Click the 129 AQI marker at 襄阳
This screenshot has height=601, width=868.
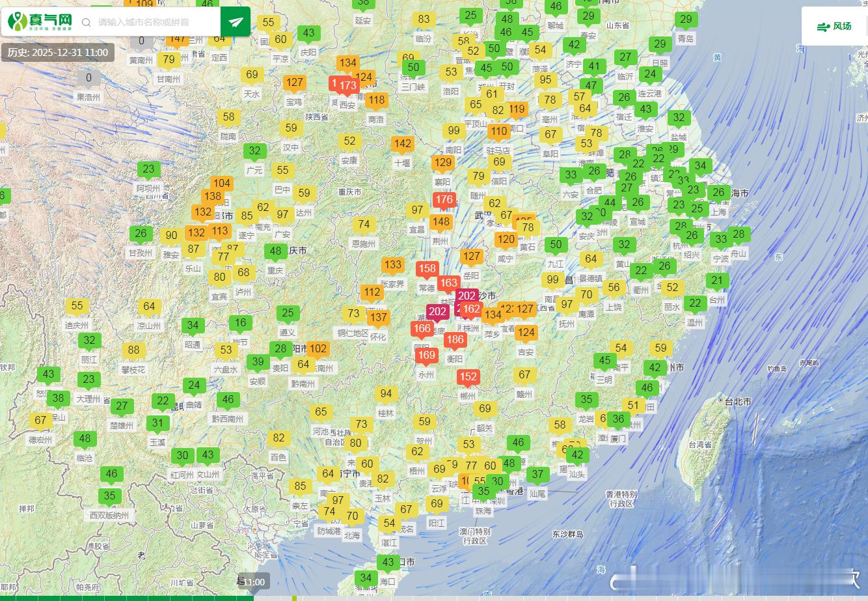[x=443, y=163]
